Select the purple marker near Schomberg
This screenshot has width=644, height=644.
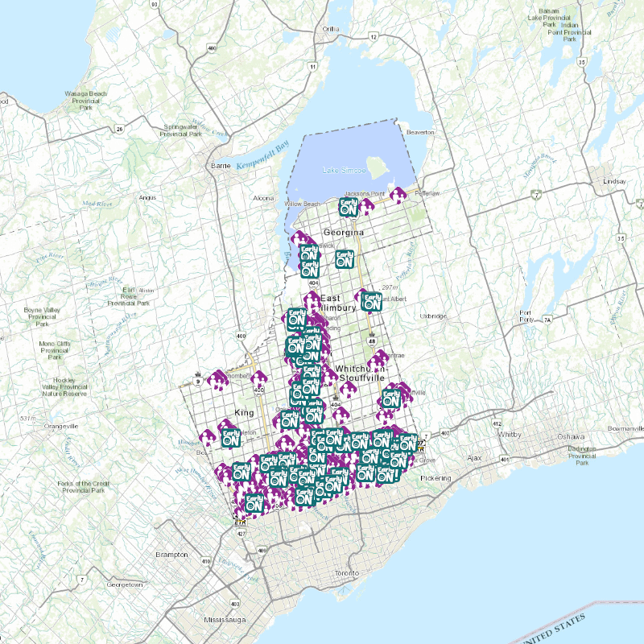[217, 379]
